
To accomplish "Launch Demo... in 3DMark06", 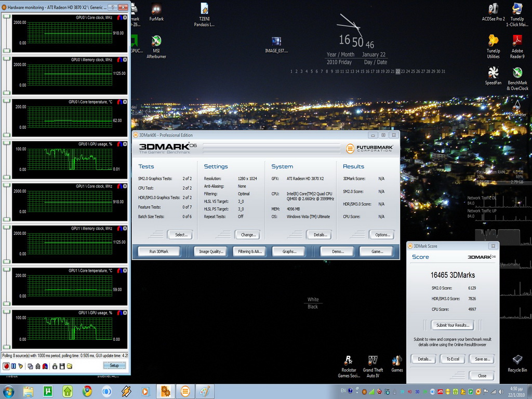I will point(338,251).
